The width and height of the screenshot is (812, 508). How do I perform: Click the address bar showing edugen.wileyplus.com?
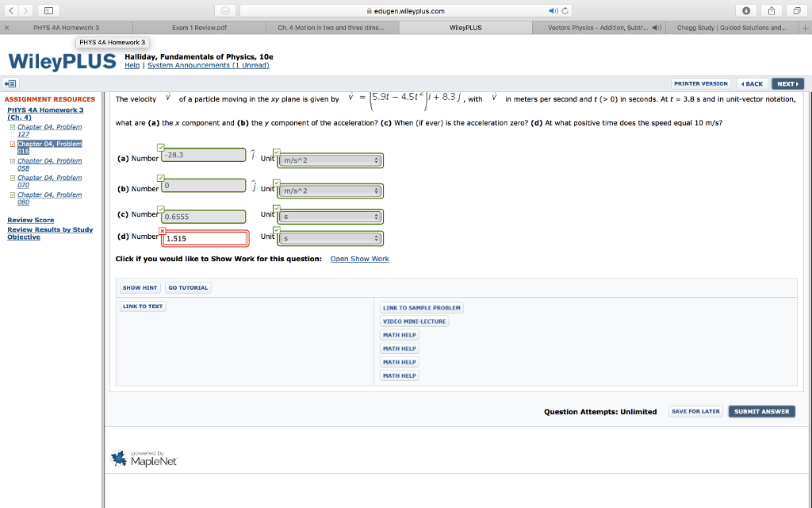pos(406,11)
